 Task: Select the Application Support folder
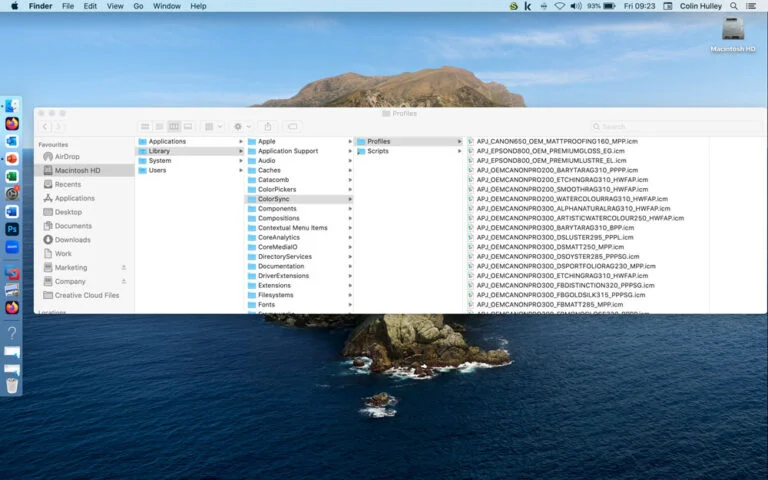tap(287, 151)
